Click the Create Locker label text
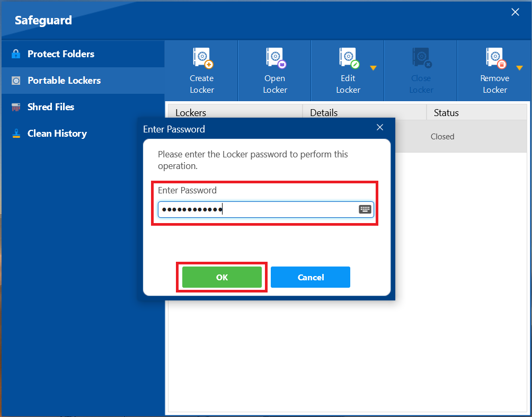532x417 pixels. point(202,84)
